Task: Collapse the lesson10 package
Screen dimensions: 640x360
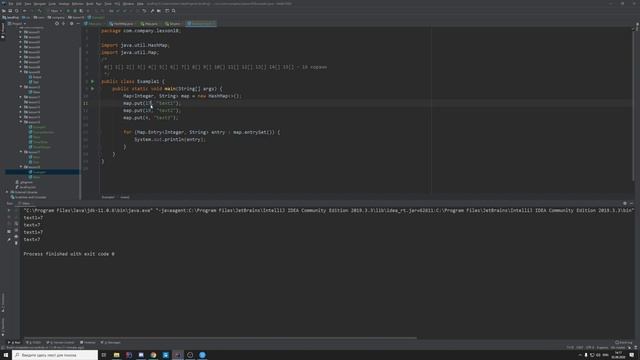Action: (21, 87)
